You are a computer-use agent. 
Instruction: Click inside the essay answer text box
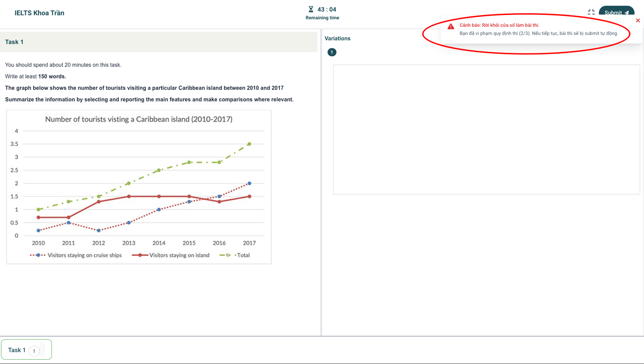[x=486, y=129]
